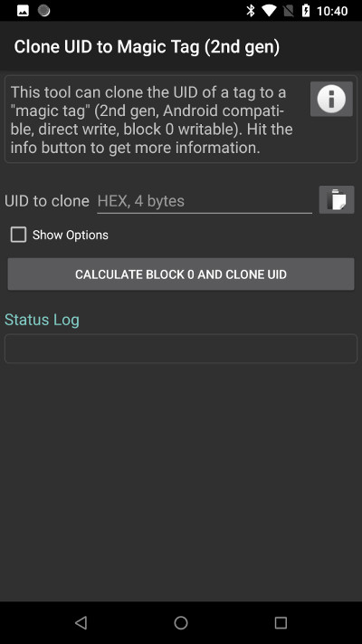Tap the Clone UID to Magic Tag title
This screenshot has width=362, height=644.
click(x=147, y=46)
